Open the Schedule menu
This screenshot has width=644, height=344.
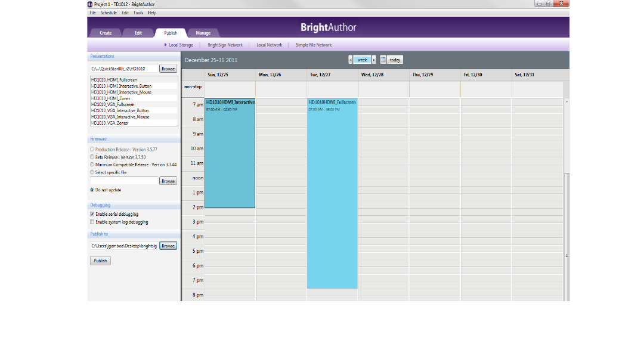coord(109,13)
